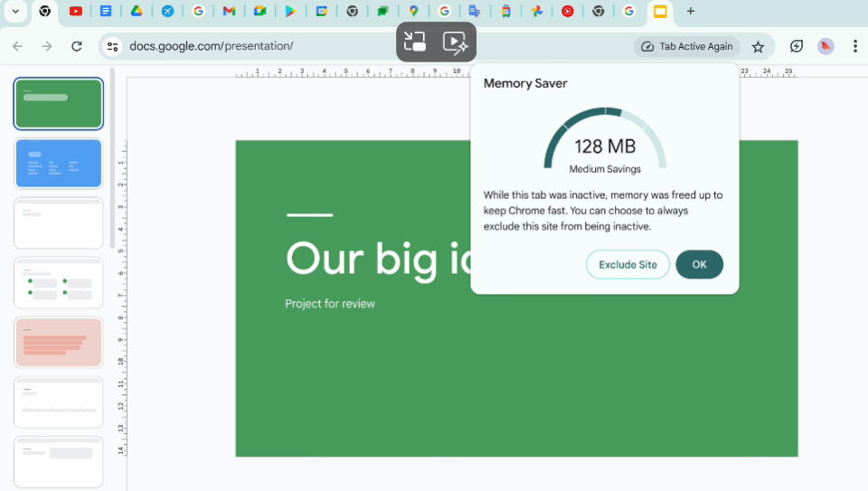Select the blue second slide thumbnail
Image resolution: width=868 pixels, height=491 pixels.
pos(59,163)
